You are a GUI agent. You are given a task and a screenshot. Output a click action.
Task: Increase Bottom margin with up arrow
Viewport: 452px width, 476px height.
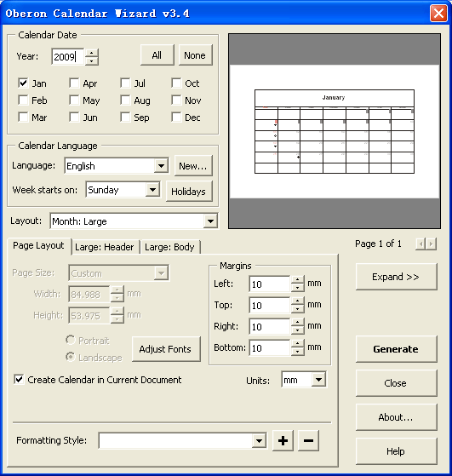(x=297, y=344)
